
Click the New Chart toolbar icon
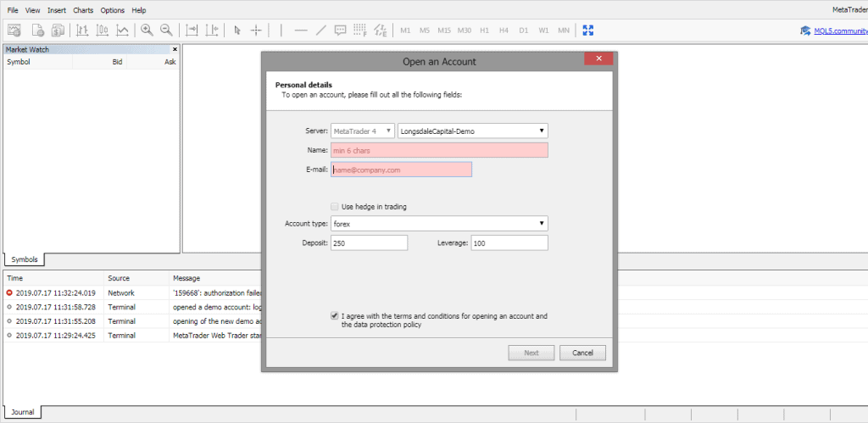(14, 31)
